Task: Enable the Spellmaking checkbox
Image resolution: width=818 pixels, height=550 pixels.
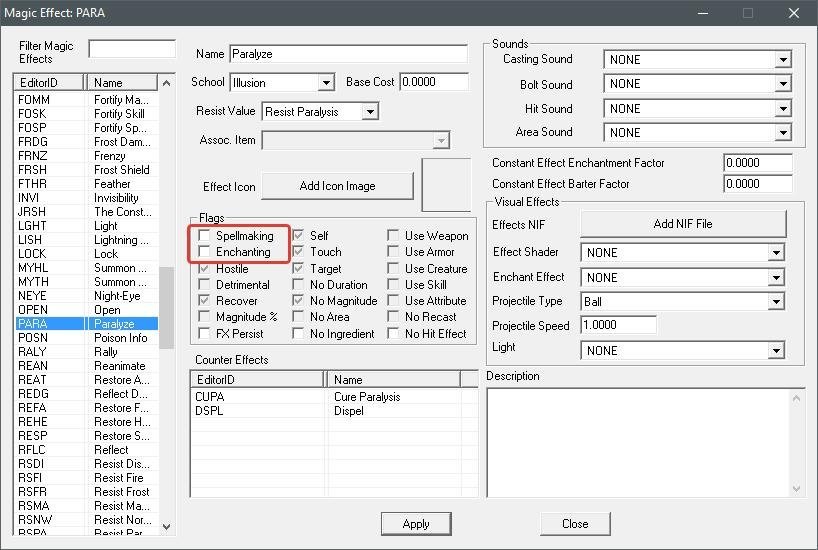Action: tap(205, 236)
